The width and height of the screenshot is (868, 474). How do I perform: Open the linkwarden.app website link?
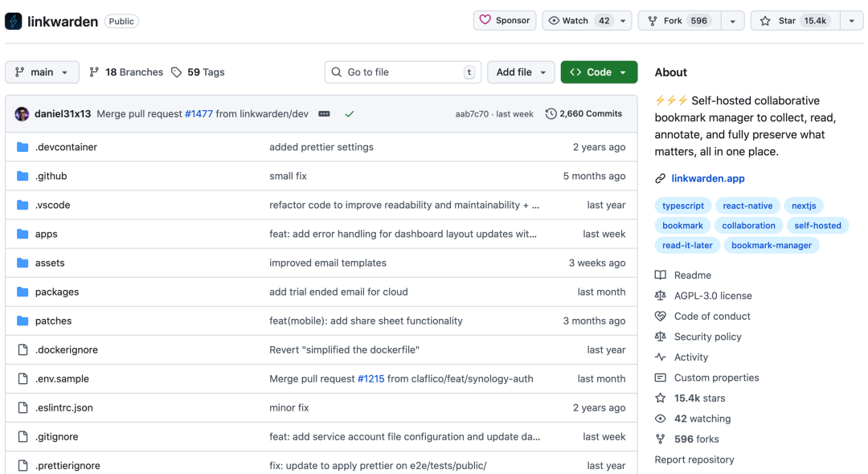[707, 178]
